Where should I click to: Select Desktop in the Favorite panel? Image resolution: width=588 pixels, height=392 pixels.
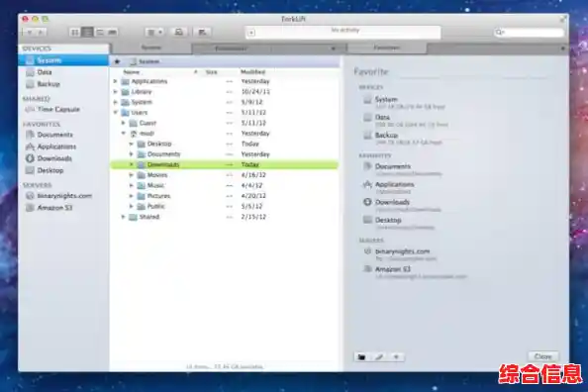click(399, 223)
